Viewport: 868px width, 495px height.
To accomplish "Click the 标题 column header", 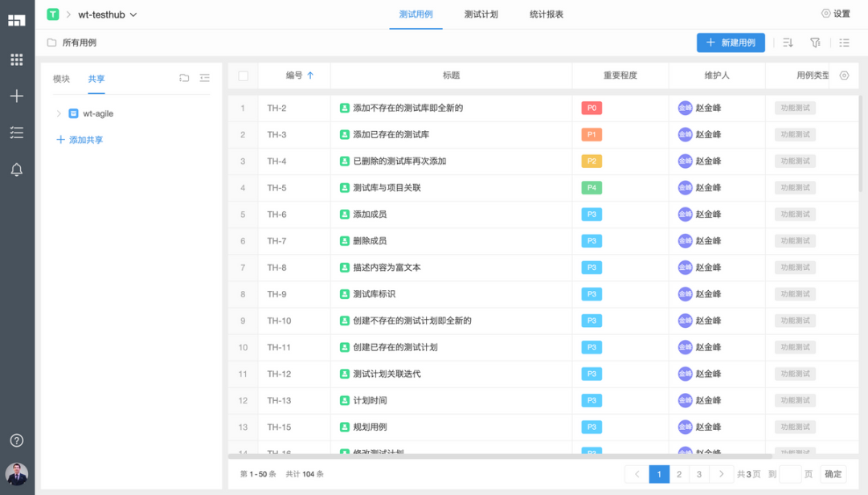I will coord(451,76).
